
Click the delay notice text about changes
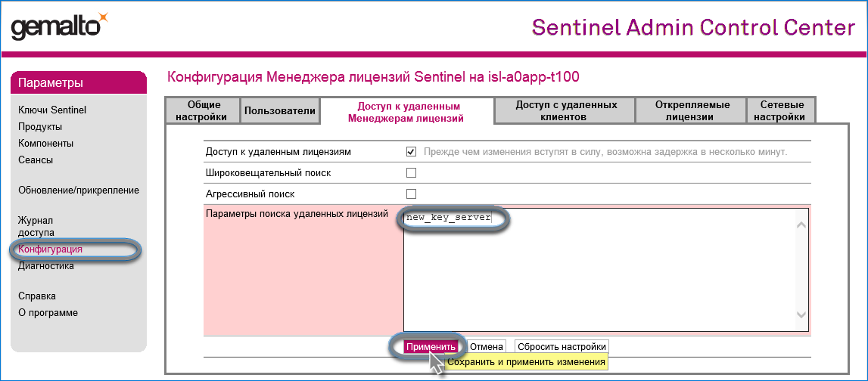click(x=605, y=151)
